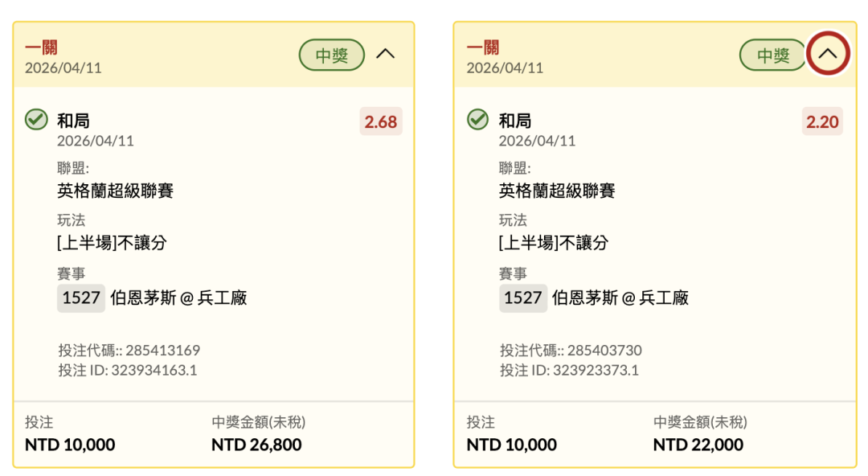868x476 pixels.
Task: Click 英格蘭超級聯賽 in the 2.20 card
Action: (x=557, y=191)
